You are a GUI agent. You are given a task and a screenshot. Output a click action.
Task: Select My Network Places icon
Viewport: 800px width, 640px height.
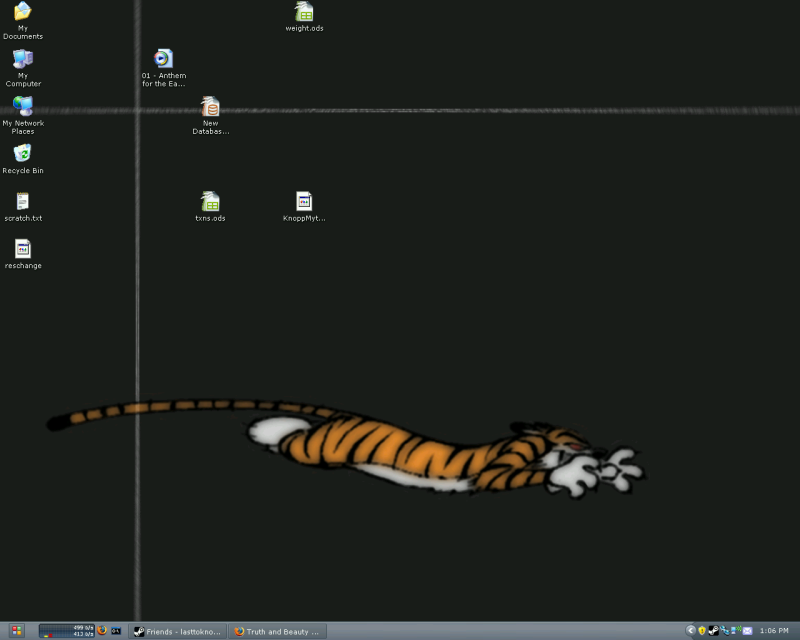(23, 115)
